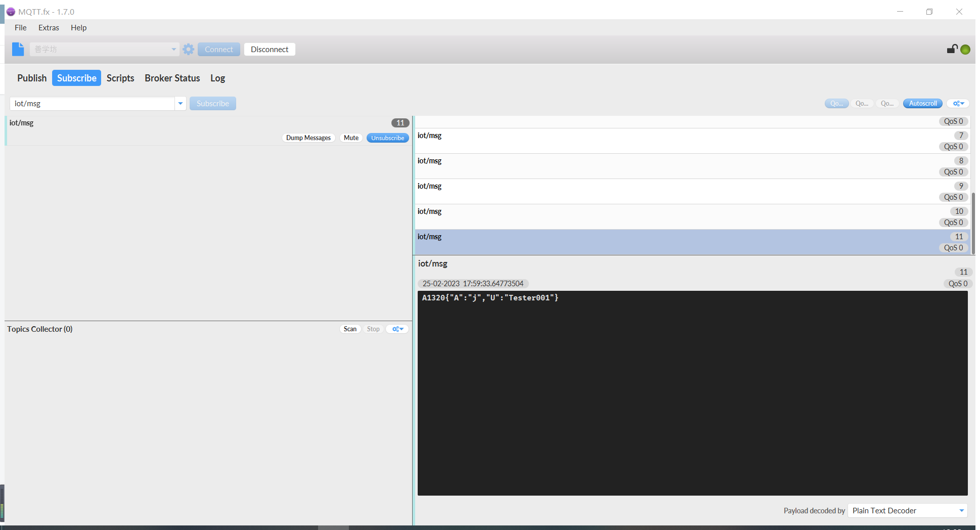Click the Payload decoded by label

pyautogui.click(x=814, y=511)
